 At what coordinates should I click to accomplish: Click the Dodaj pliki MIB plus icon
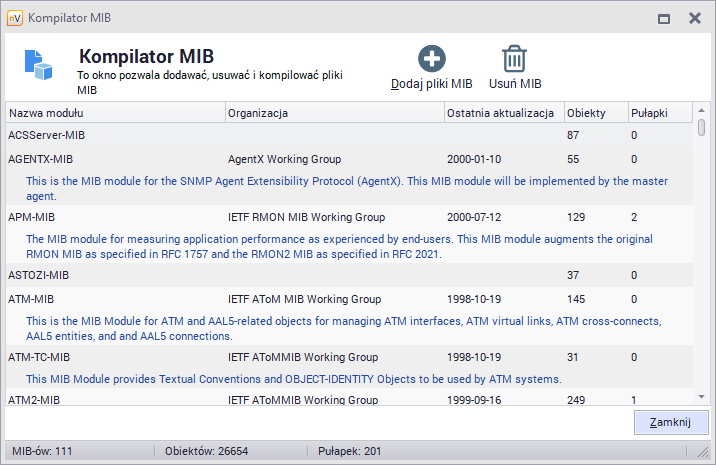point(432,59)
